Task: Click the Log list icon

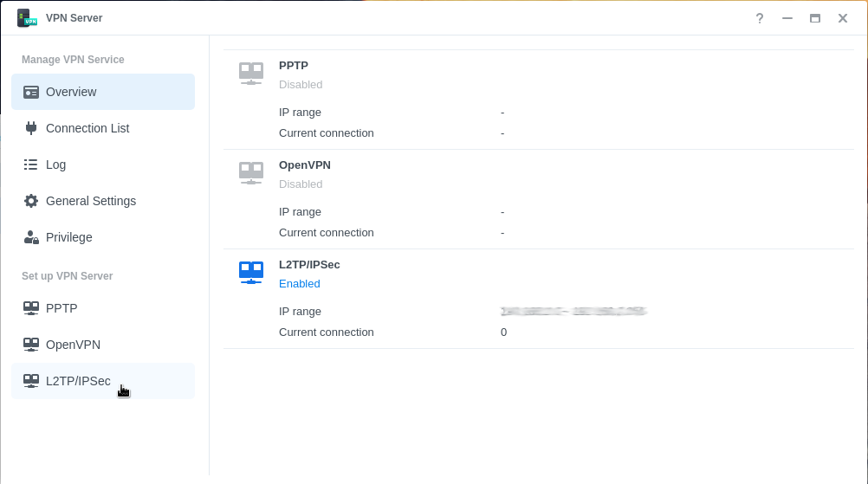Action: pos(31,165)
